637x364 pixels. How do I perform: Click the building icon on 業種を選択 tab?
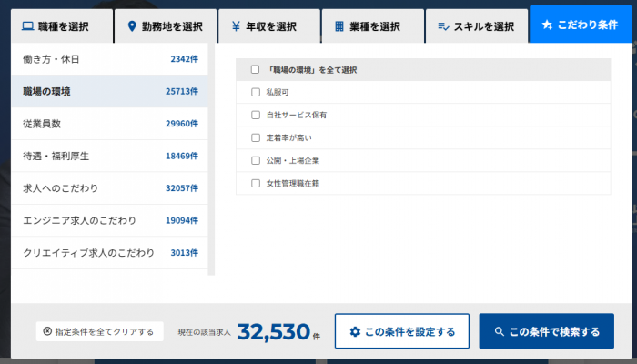tap(339, 26)
